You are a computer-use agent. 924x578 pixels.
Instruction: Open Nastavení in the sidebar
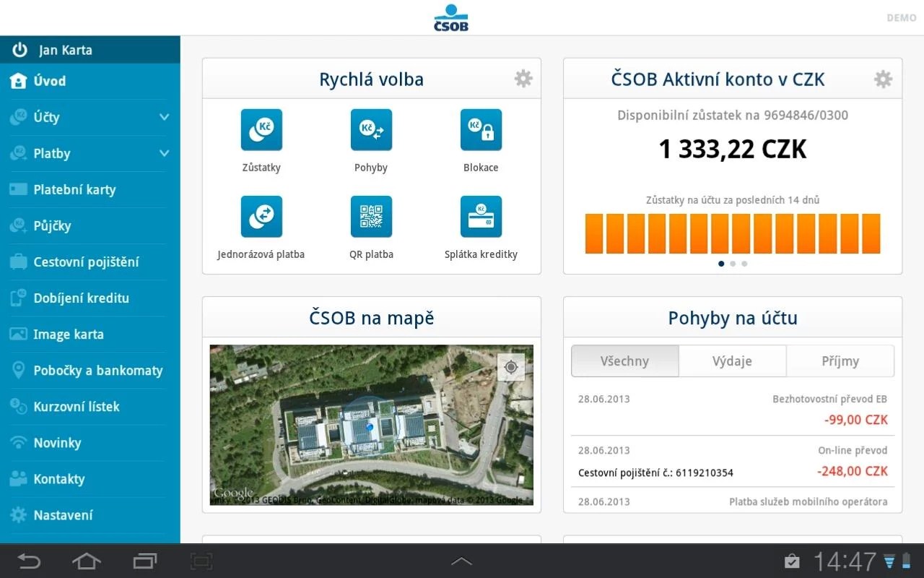(90, 514)
